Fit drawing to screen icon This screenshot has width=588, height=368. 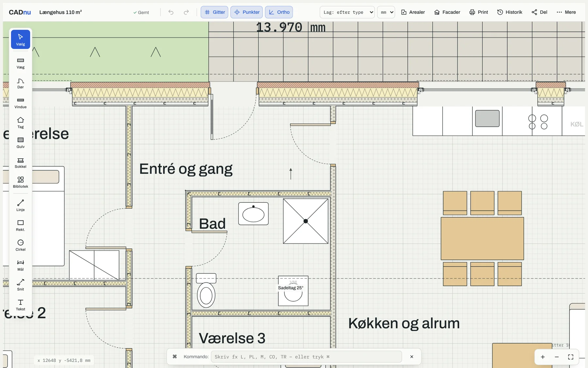click(571, 357)
